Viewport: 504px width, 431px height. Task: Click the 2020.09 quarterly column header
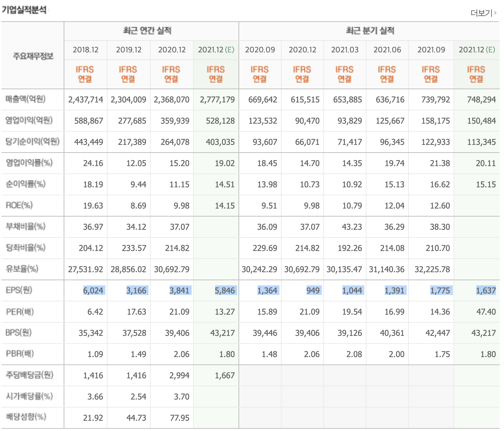click(260, 50)
